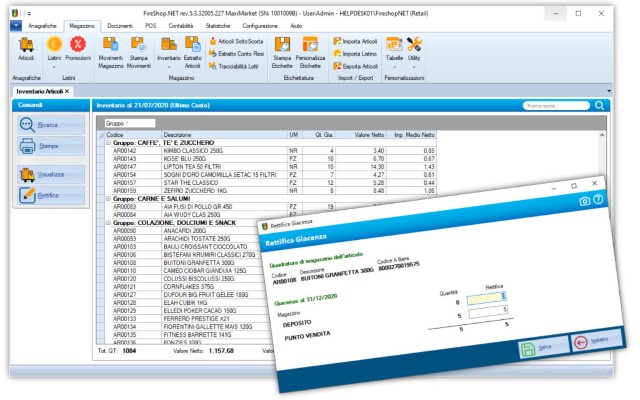Click the camera screenshot icon

pos(584,201)
